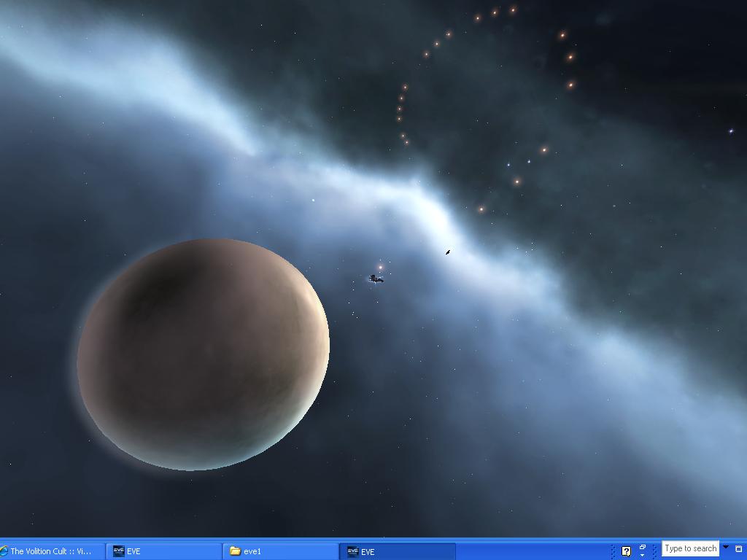747x560 pixels.
Task: Open the eve1 folder taskbar button
Action: coord(280,551)
